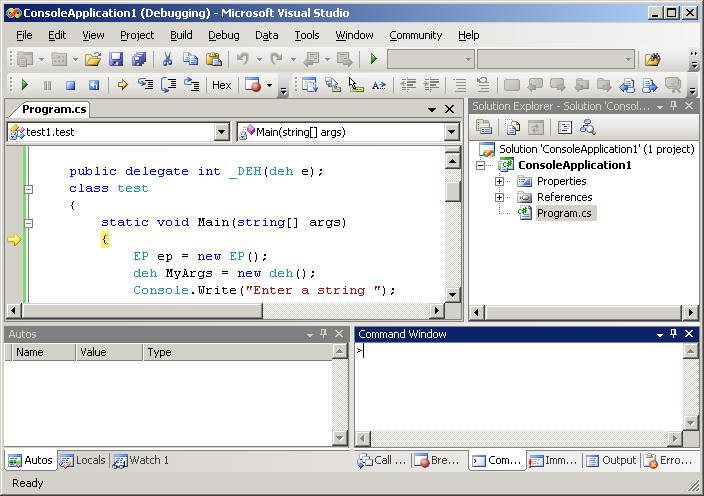Stop debugging with the stop icon
Image resolution: width=704 pixels, height=496 pixels.
(70, 86)
